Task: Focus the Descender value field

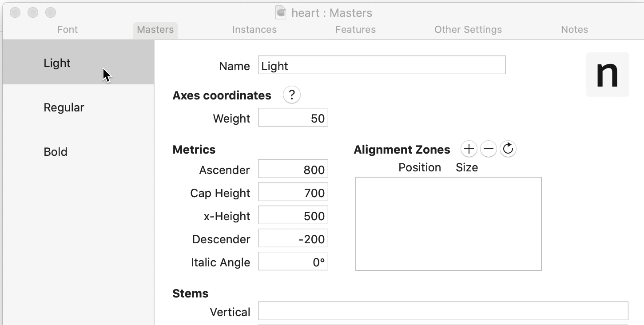Action: point(293,239)
